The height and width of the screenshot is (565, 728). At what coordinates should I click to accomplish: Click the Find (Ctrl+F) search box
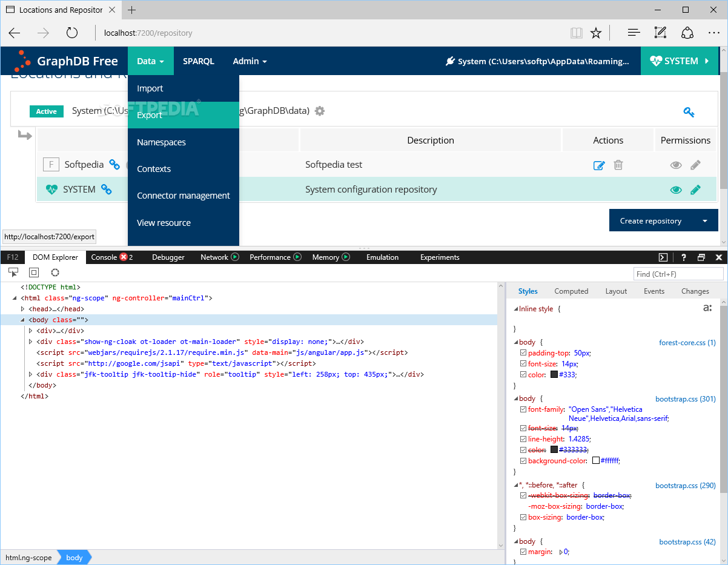678,274
